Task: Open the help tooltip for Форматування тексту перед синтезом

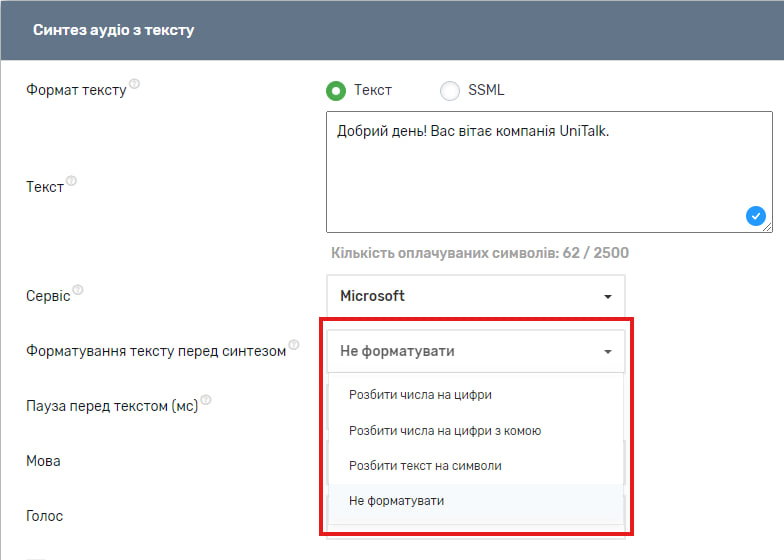Action: [294, 345]
